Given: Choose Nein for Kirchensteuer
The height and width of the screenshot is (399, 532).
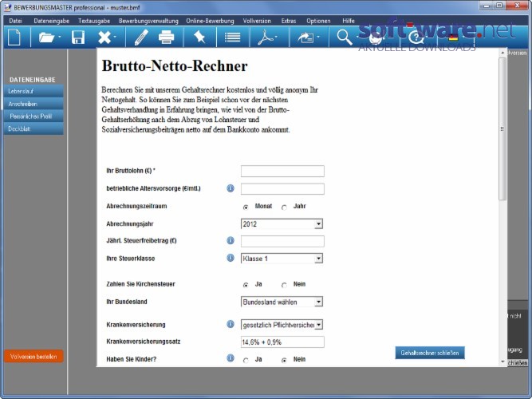Looking at the screenshot, I should coord(284,285).
